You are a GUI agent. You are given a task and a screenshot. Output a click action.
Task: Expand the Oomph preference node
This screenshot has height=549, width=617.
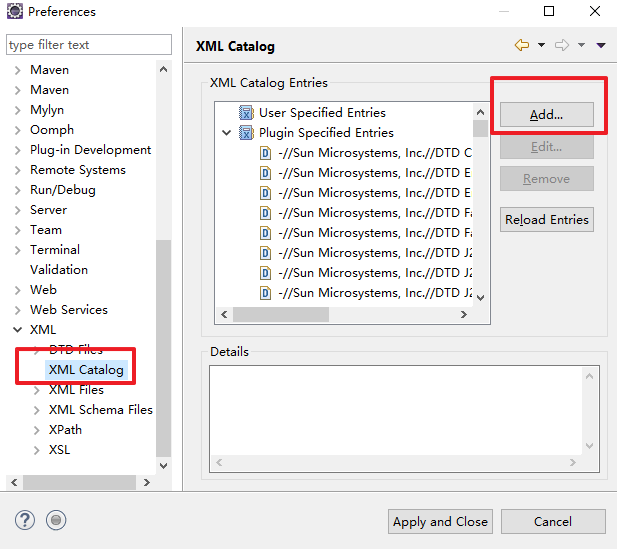pyautogui.click(x=17, y=130)
